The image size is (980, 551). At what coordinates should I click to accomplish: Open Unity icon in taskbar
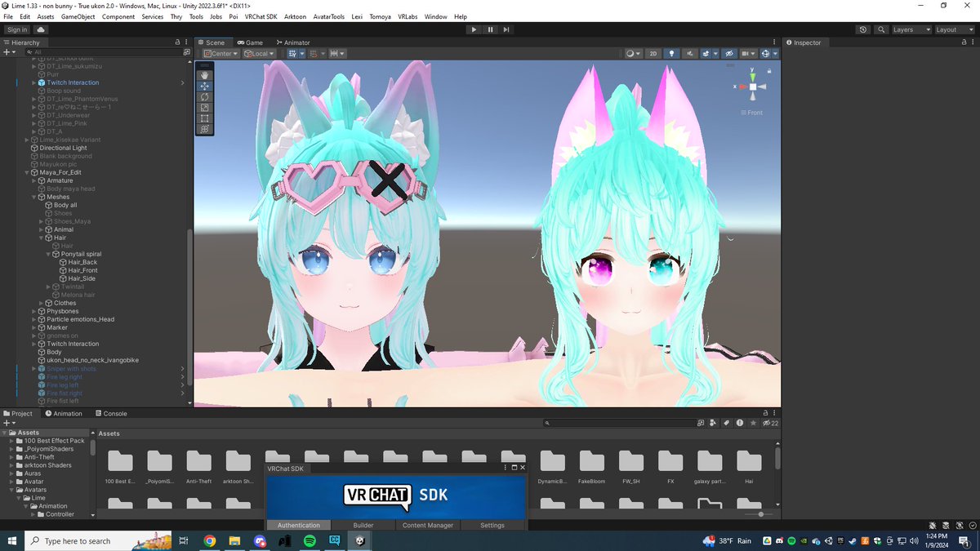click(360, 540)
